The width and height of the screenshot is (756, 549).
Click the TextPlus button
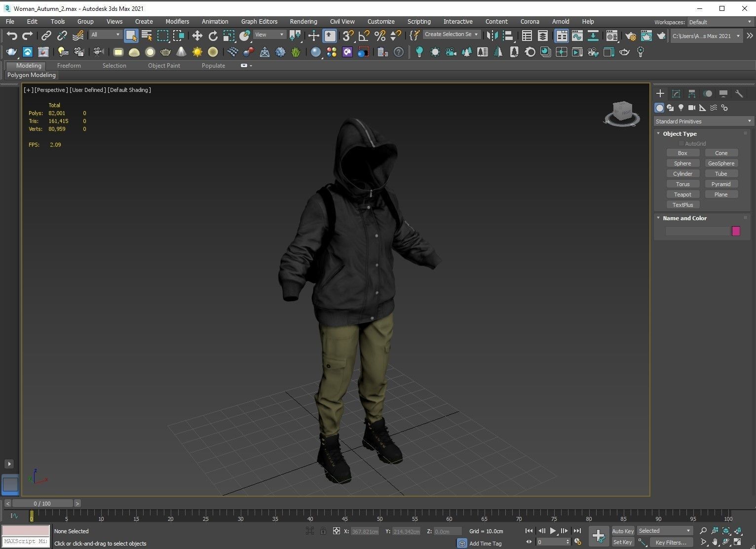pyautogui.click(x=682, y=205)
